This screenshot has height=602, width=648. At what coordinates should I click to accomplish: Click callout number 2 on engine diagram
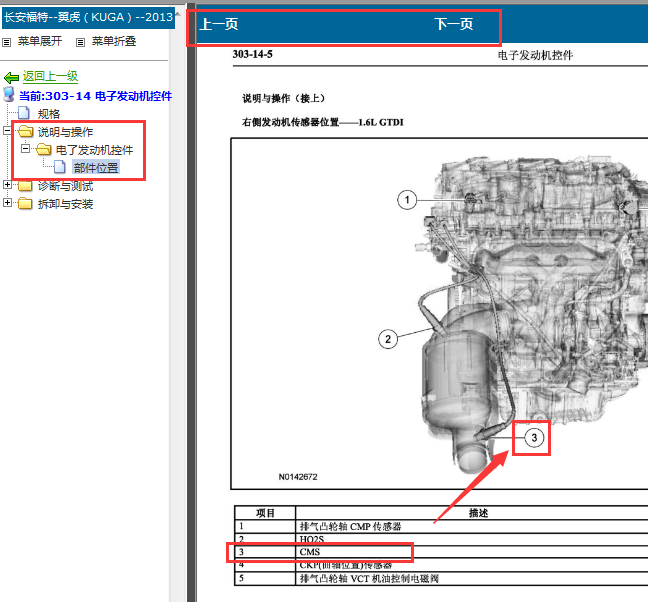click(x=388, y=339)
